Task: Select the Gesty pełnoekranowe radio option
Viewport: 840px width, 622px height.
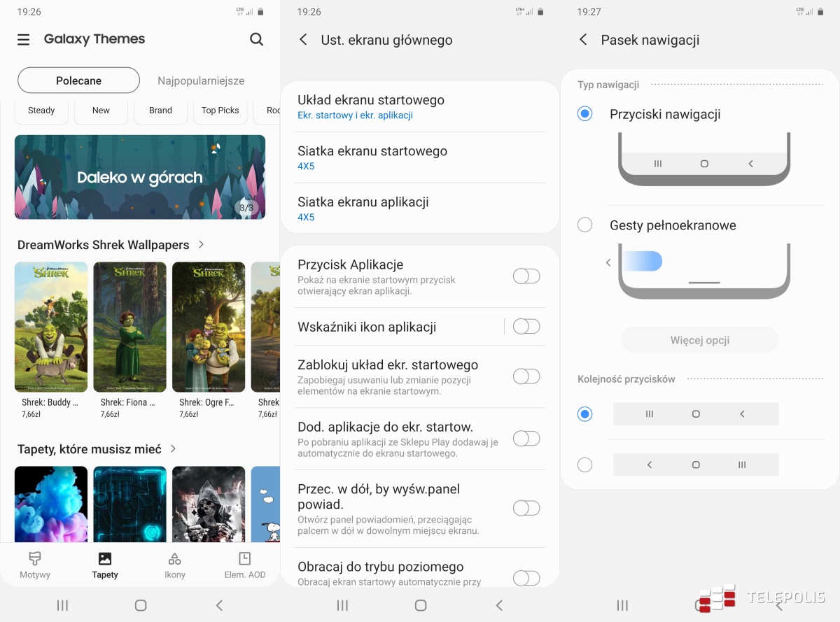Action: coord(585,225)
